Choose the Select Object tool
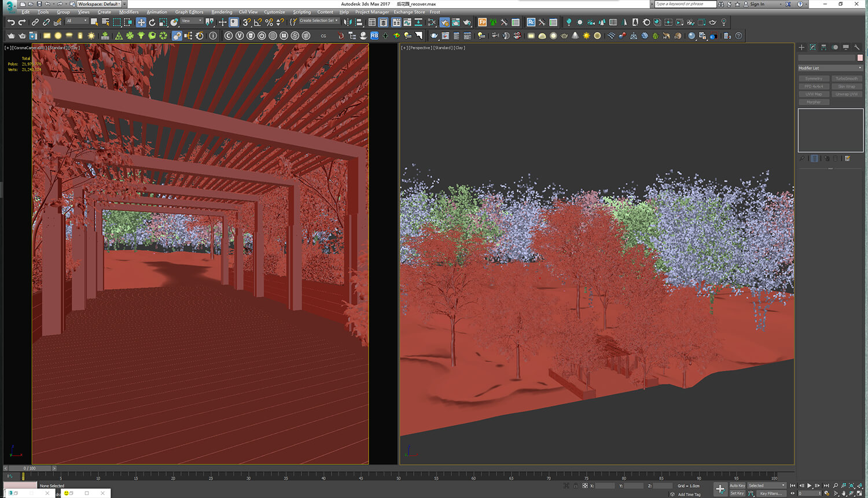Image resolution: width=868 pixels, height=498 pixels. [94, 22]
